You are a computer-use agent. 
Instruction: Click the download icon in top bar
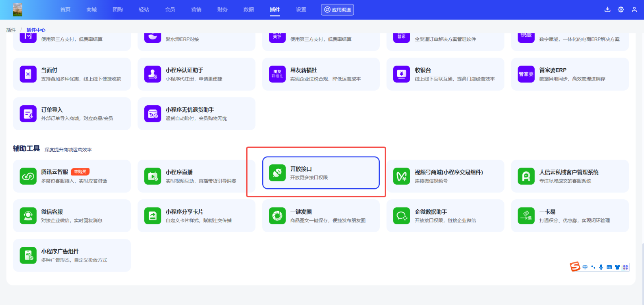tap(607, 9)
